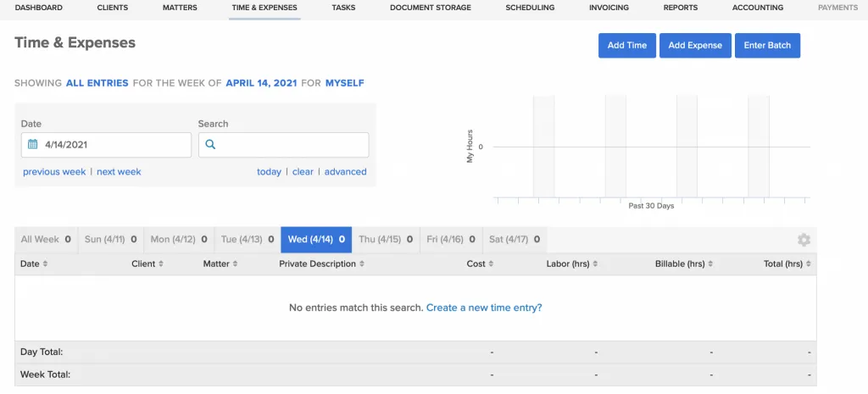Sort by Billable (hrs) column arrows
This screenshot has width=868, height=394.
(x=710, y=264)
